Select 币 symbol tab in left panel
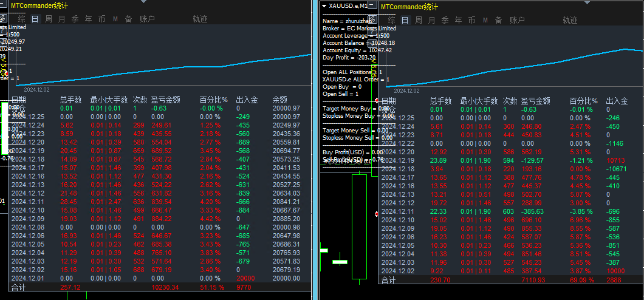The height and width of the screenshot is (300, 644). (x=101, y=19)
